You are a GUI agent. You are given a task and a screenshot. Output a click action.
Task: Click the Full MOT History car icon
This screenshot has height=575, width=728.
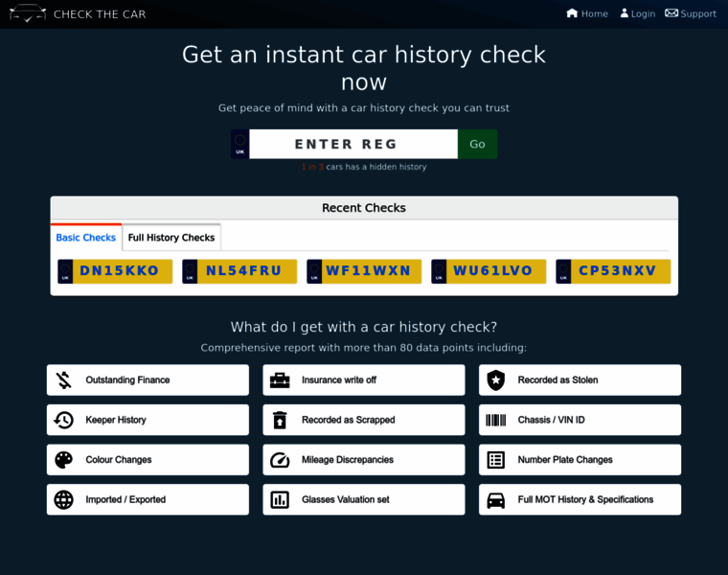(496, 500)
